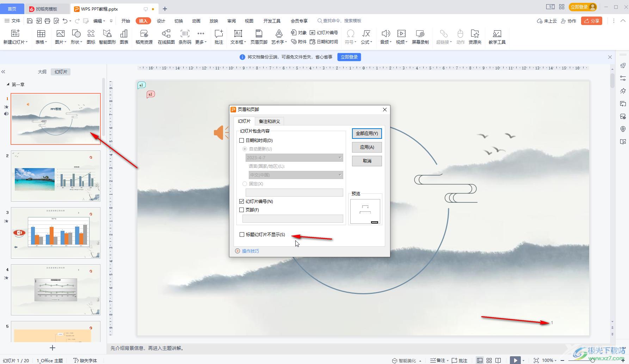The width and height of the screenshot is (629, 364).
Task: Open the Shapes (形状) tool
Action: (x=76, y=37)
